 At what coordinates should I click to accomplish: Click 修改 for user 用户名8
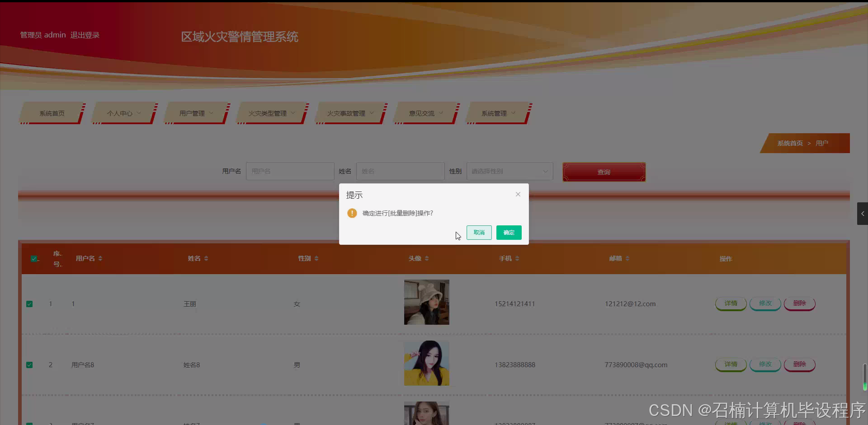point(765,364)
